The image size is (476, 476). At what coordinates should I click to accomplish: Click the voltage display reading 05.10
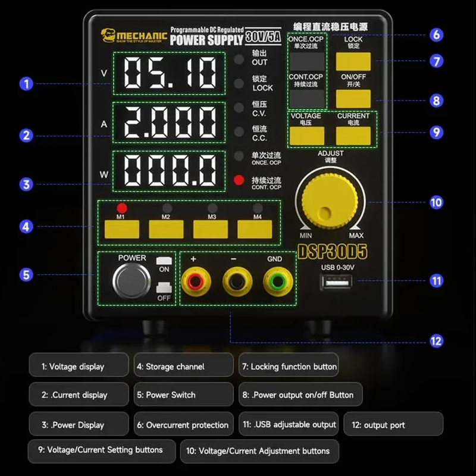170,73
